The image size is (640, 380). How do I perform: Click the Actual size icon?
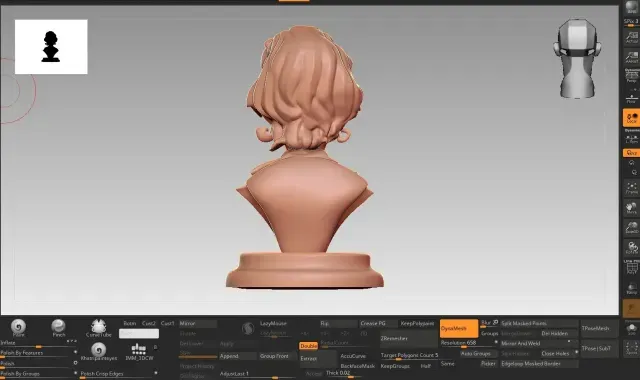click(x=631, y=37)
